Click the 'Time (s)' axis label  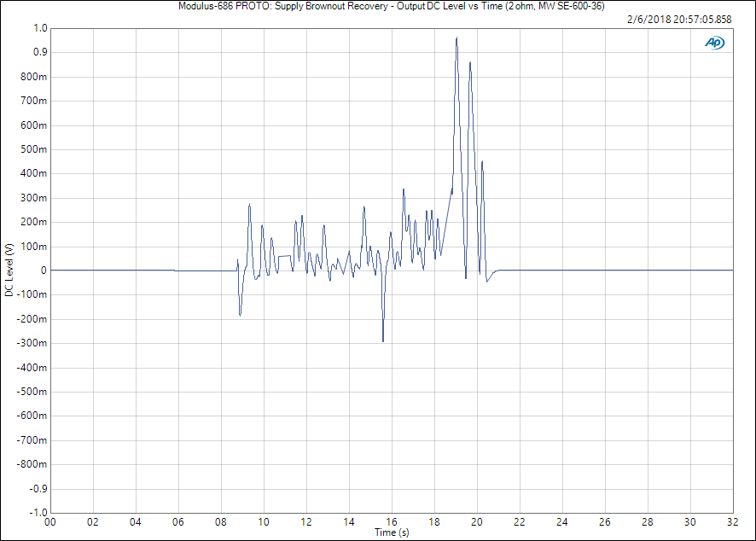tap(392, 532)
